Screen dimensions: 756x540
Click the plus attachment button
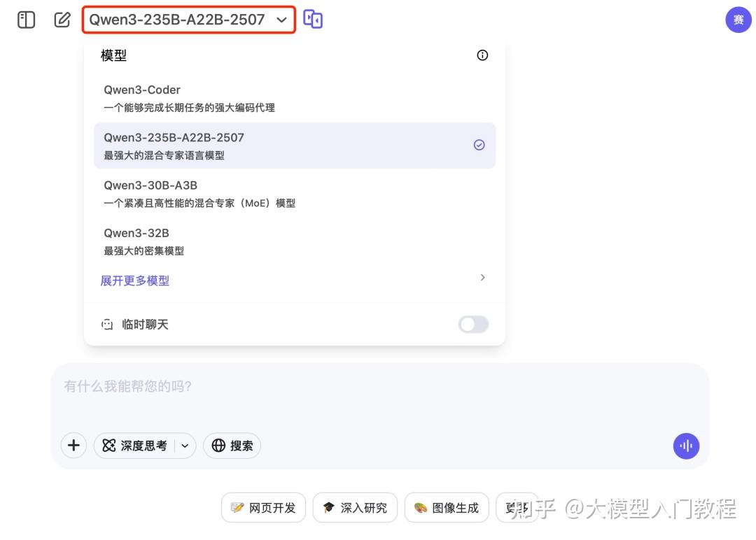[x=73, y=445]
